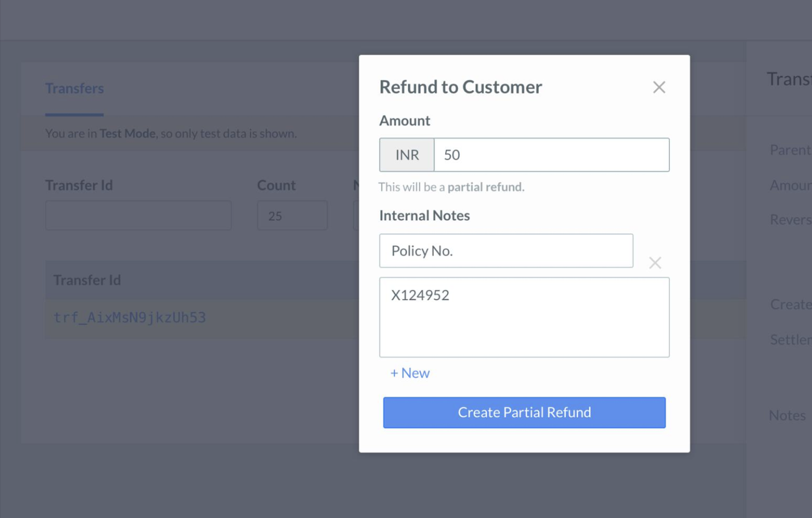Click the Transfer Id column header
Viewport: 812px width, 518px height.
click(x=87, y=280)
